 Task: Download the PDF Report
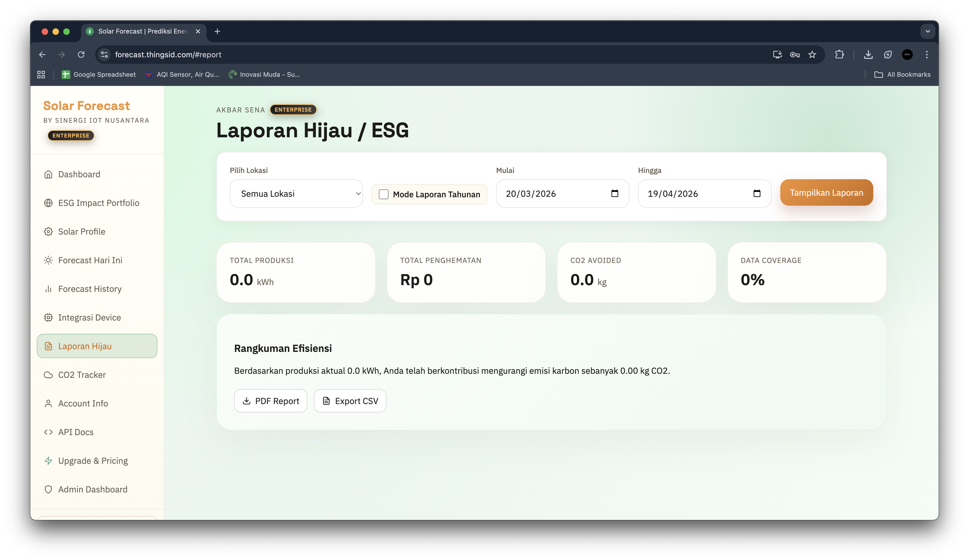(270, 401)
